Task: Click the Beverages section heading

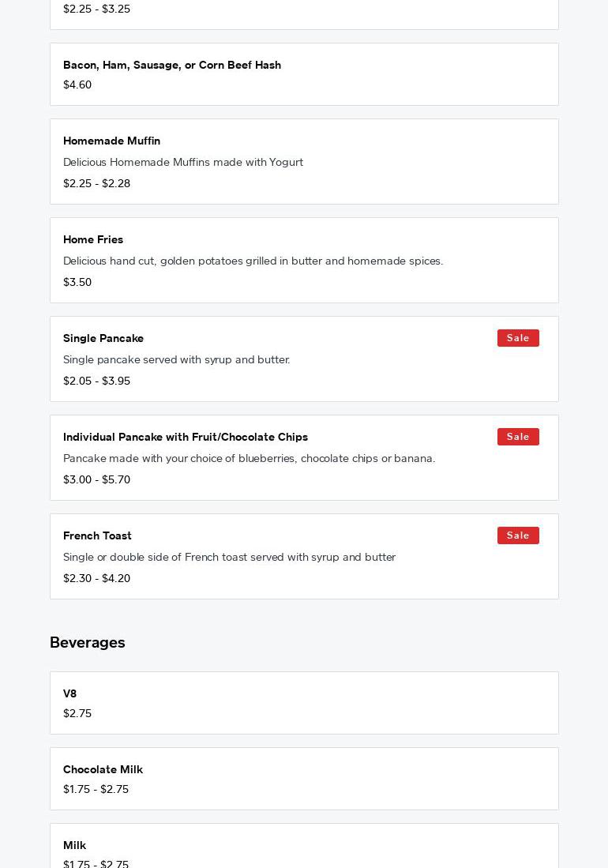Action: [x=88, y=642]
